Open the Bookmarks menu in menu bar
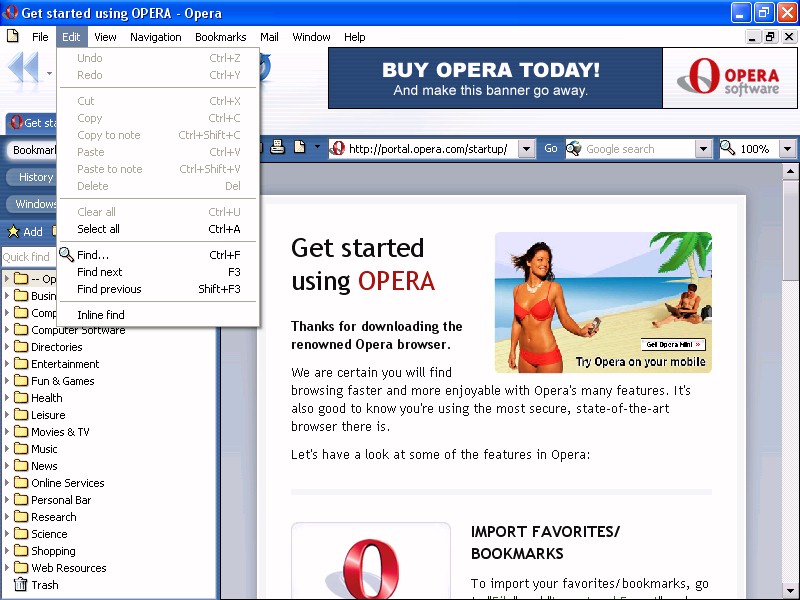 pyautogui.click(x=220, y=37)
